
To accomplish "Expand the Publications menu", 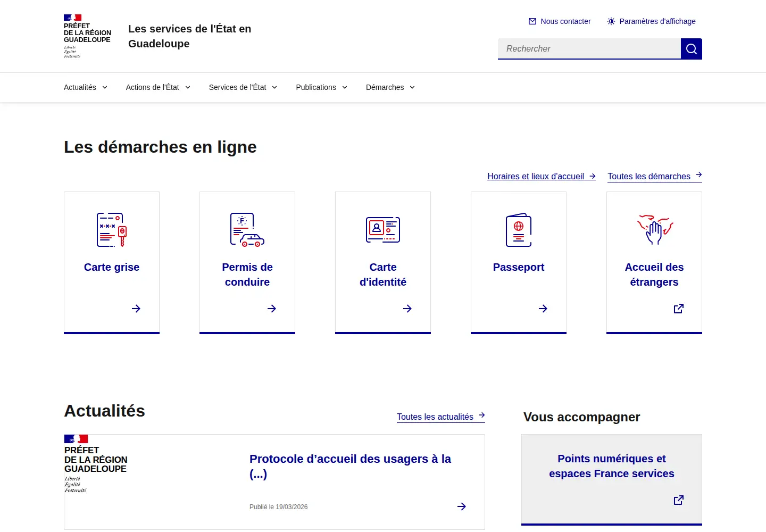I will coord(322,87).
